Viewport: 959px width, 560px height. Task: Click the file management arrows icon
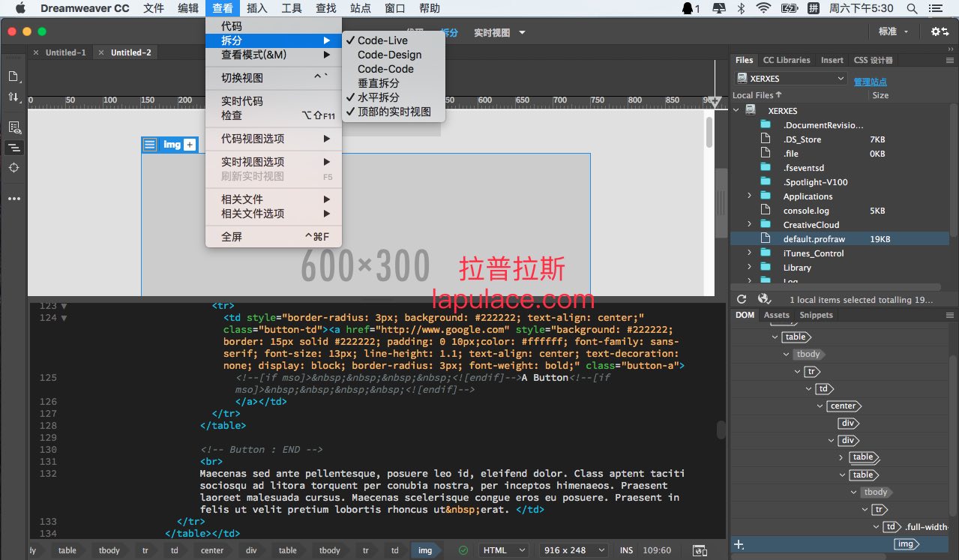pyautogui.click(x=13, y=97)
